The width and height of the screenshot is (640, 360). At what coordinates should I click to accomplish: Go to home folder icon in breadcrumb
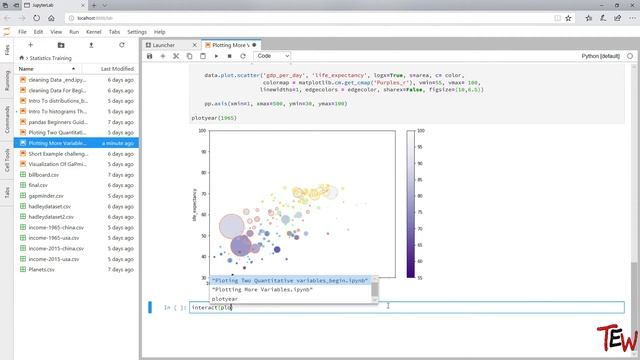(22, 58)
